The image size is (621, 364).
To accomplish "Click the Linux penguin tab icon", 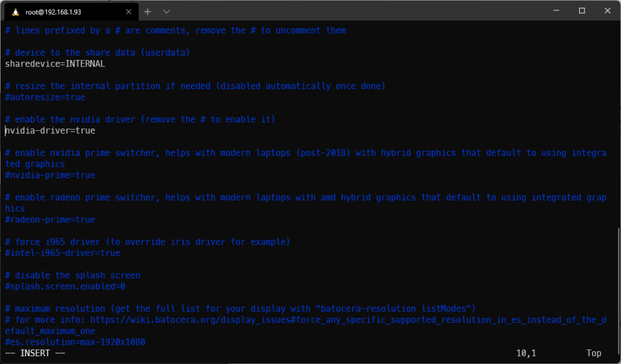I will tap(15, 12).
